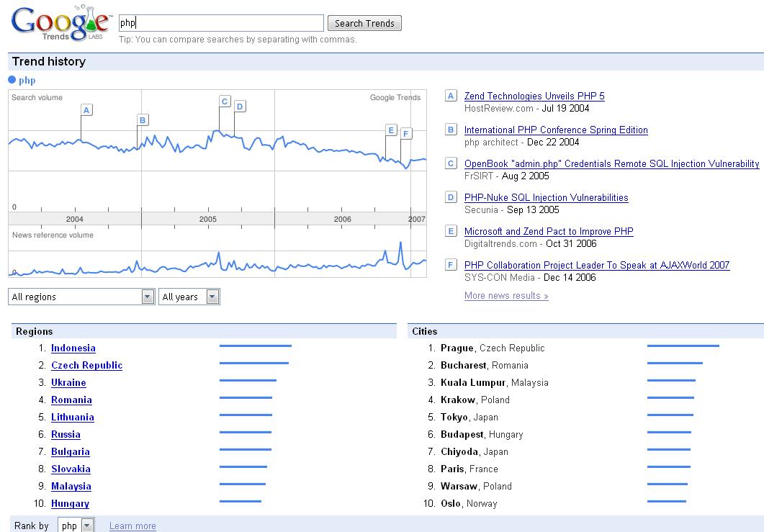The image size is (764, 532).
Task: Click news marker A on the search volume graph
Action: click(86, 110)
